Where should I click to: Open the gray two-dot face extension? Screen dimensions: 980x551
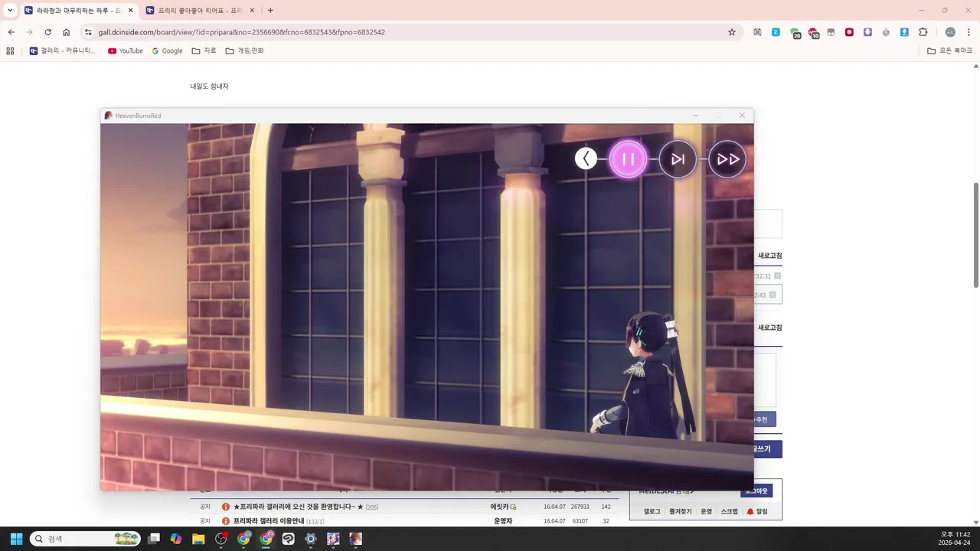831,32
